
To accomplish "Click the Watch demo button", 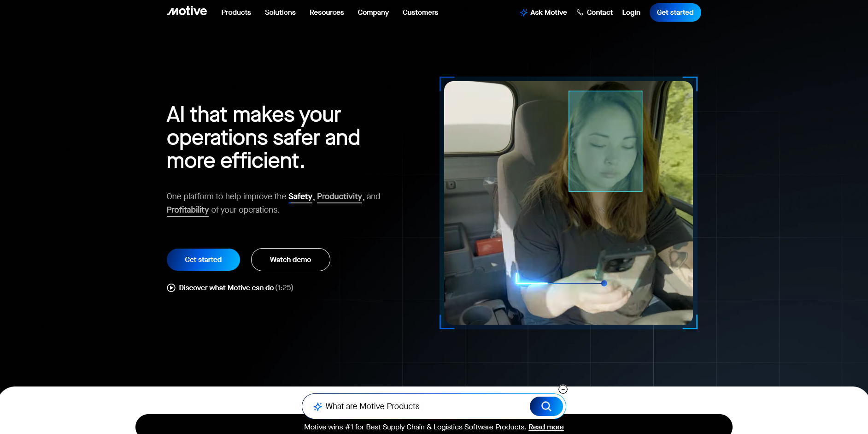I will tap(290, 260).
